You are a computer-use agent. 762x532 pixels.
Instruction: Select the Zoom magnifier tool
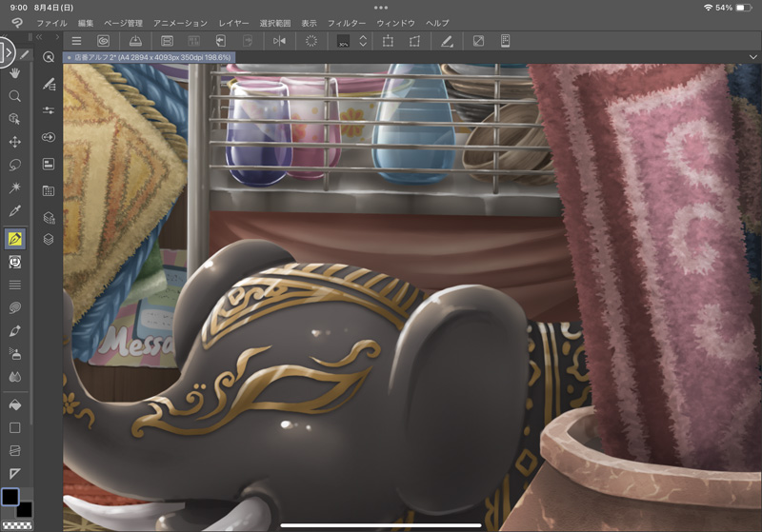[x=15, y=96]
